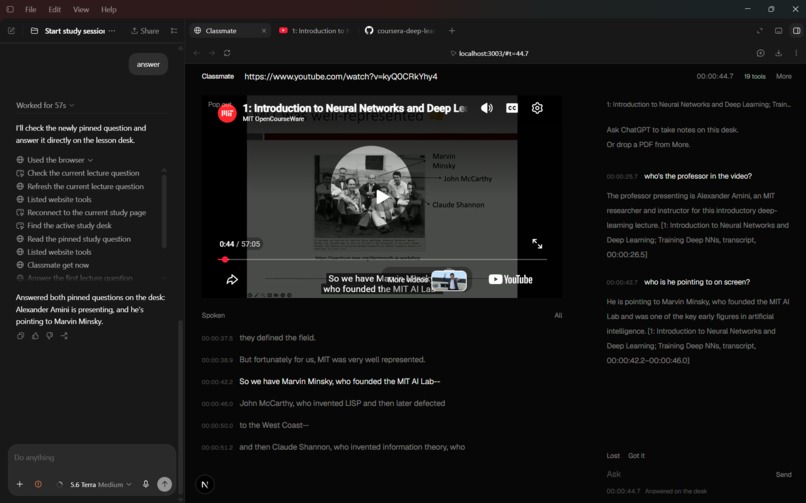This screenshot has width=806, height=503.
Task: Switch to the Introduction YouTube tab
Action: tap(315, 31)
